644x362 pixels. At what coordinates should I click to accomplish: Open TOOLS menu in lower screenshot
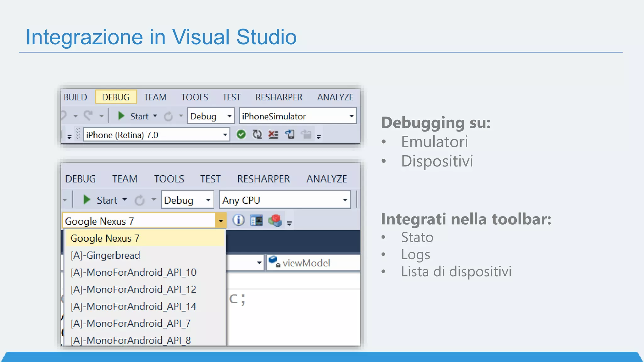tap(169, 179)
